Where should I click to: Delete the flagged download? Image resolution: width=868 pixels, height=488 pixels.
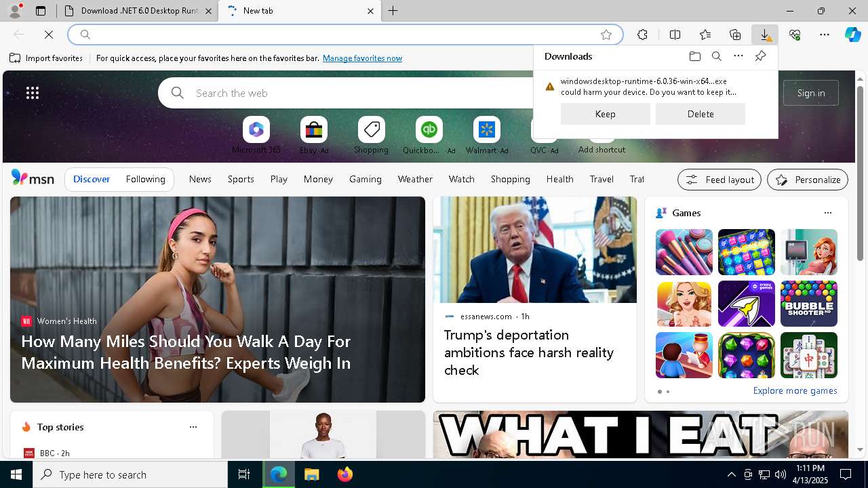click(x=701, y=114)
